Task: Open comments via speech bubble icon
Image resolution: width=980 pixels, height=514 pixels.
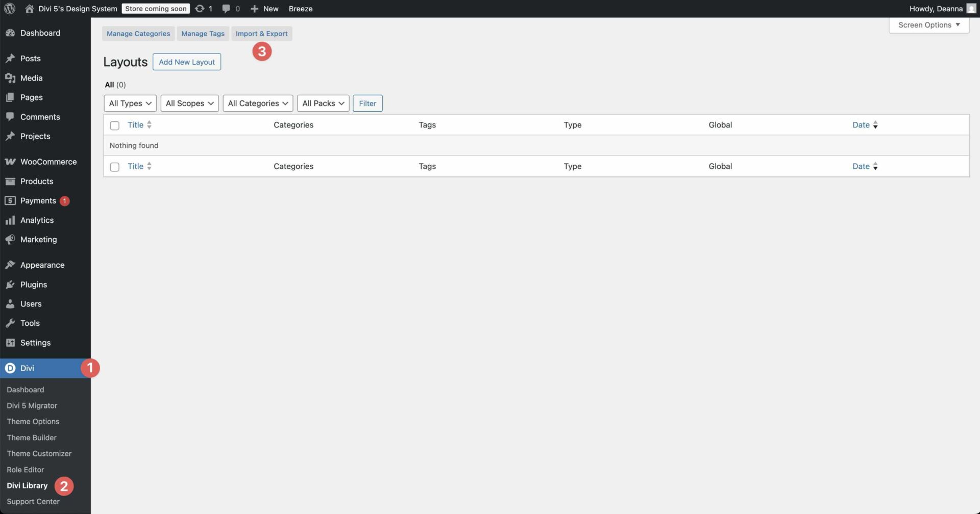Action: [226, 8]
